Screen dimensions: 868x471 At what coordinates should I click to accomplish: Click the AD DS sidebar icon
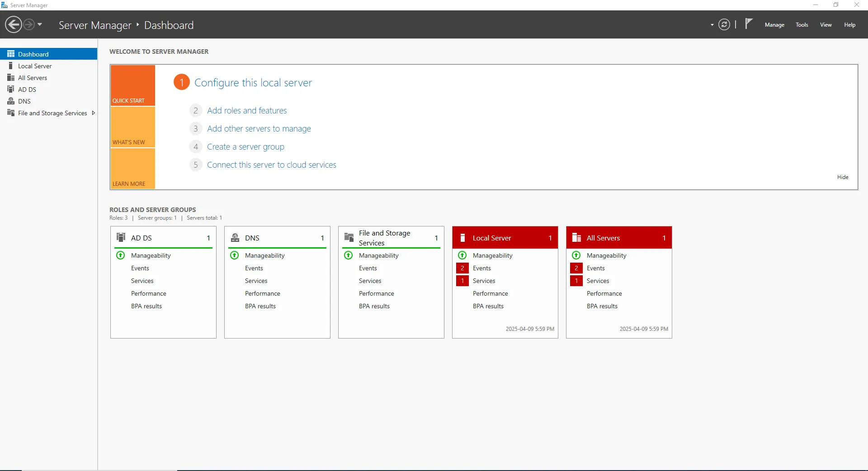click(x=11, y=89)
